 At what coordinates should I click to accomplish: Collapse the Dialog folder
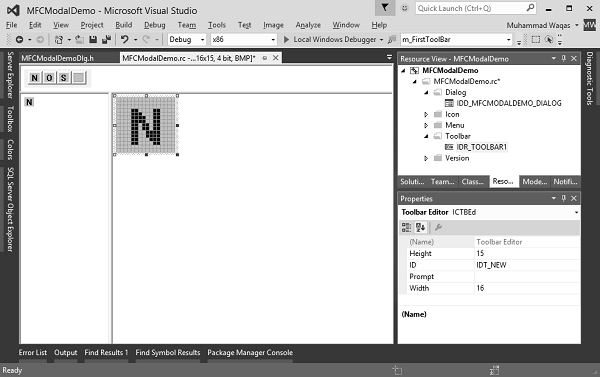pos(426,93)
